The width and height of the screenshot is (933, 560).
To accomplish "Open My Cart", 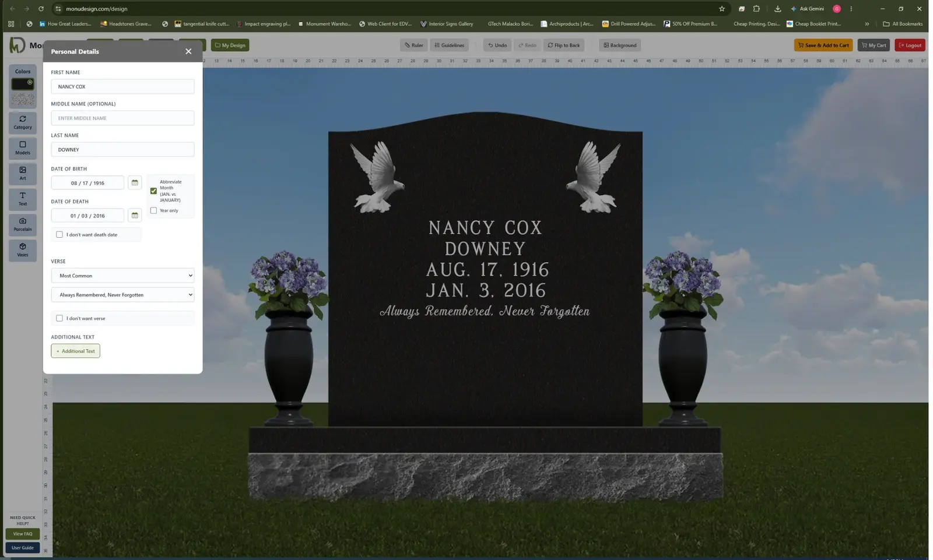I will point(874,45).
